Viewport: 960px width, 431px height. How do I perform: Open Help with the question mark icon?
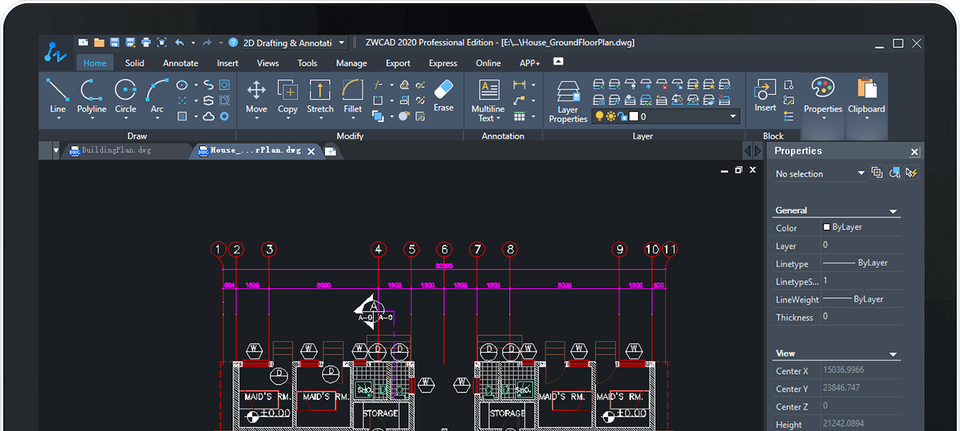(233, 42)
